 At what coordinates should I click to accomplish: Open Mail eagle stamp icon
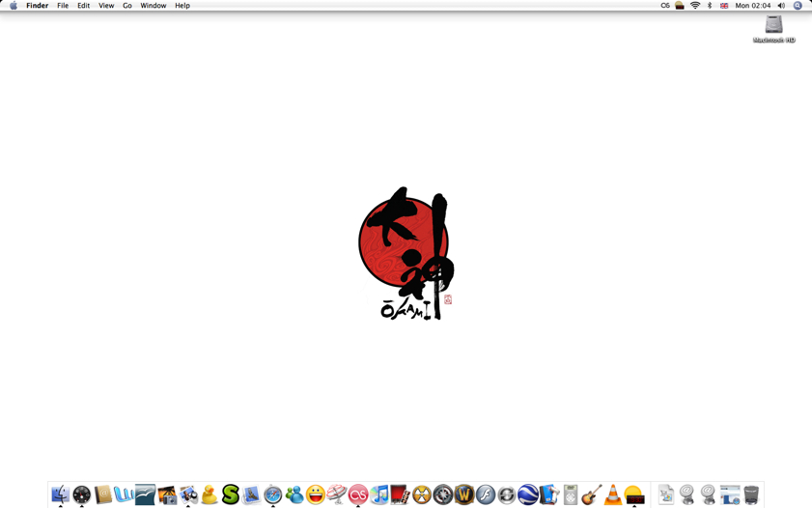(252, 494)
